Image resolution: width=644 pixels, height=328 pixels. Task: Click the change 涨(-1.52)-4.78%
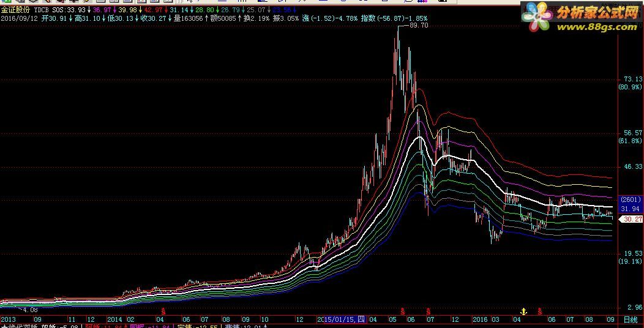tap(330, 18)
